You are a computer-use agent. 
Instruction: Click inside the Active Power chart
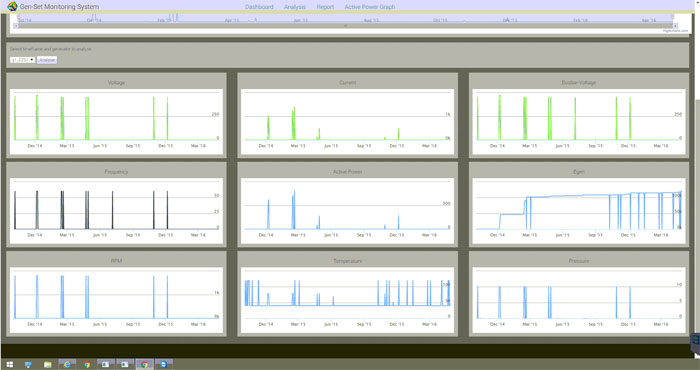[347, 211]
